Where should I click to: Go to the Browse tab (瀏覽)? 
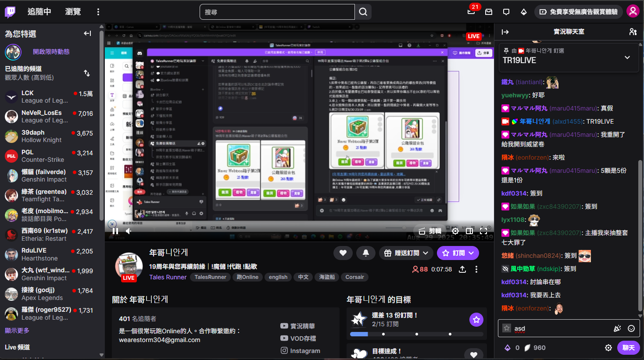[x=73, y=12]
